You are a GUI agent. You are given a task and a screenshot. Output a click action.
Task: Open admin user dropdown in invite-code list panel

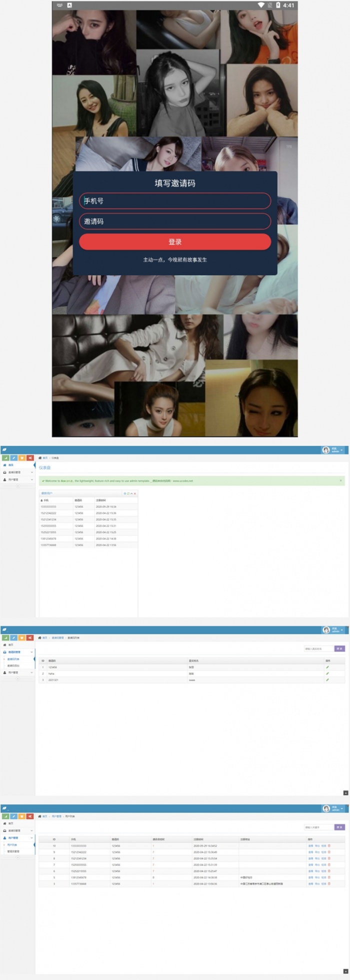coord(333,630)
